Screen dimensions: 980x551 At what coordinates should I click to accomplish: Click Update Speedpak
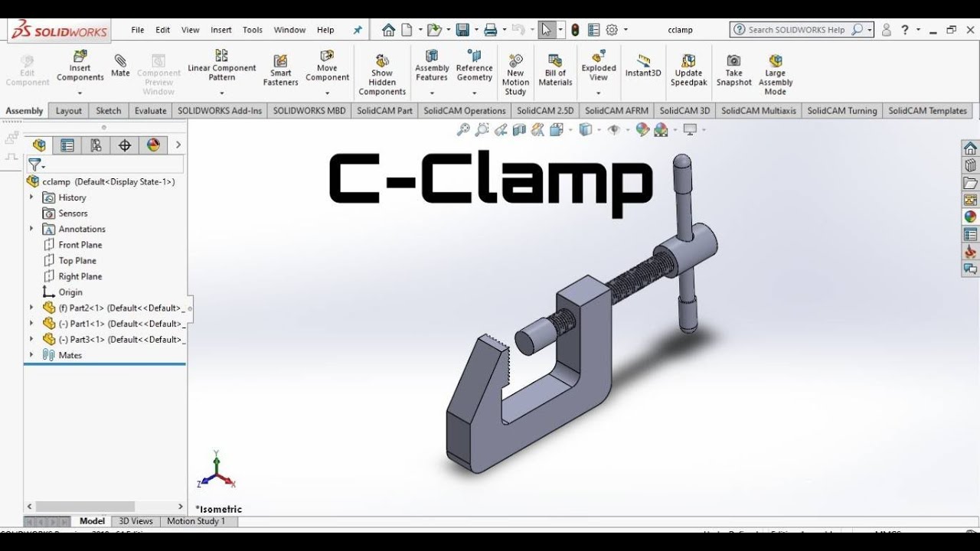[688, 70]
